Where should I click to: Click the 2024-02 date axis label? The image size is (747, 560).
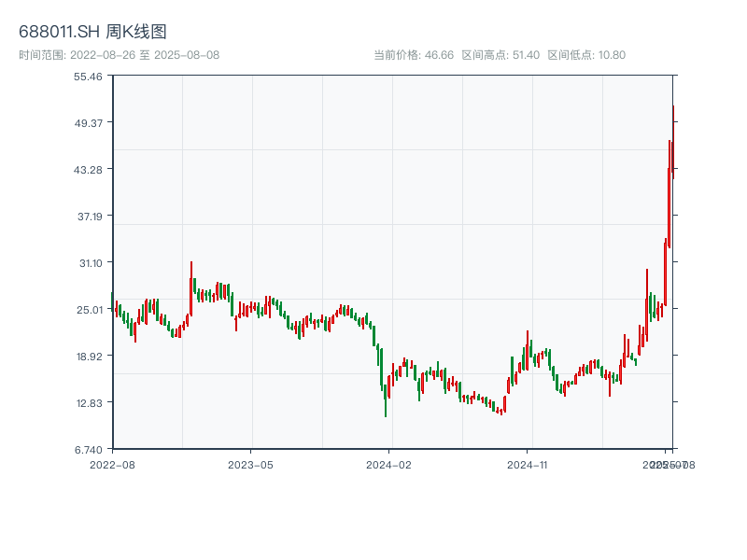pos(389,464)
